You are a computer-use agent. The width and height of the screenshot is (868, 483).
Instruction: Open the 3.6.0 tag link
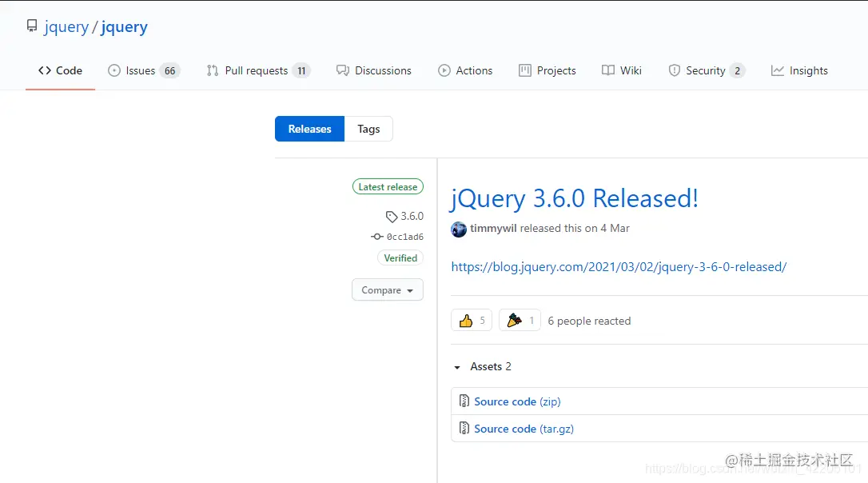pyautogui.click(x=412, y=216)
